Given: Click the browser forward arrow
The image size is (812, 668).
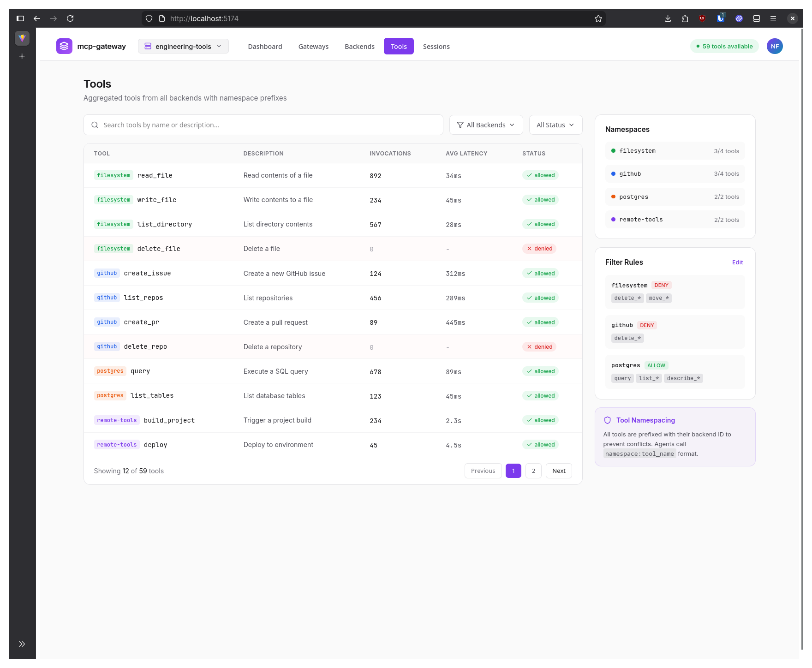Looking at the screenshot, I should 54,18.
